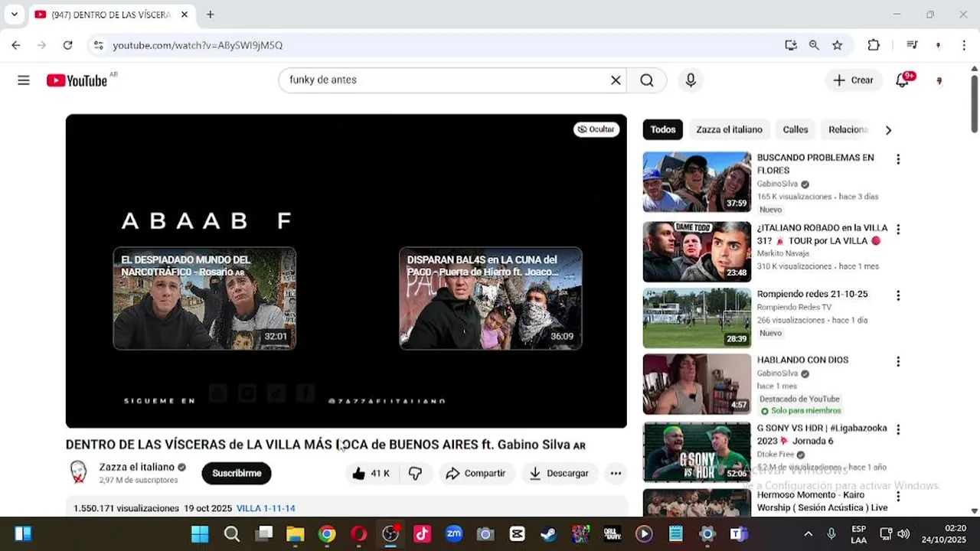This screenshot has height=551, width=980.
Task: Select the Zazza el italiano chip
Action: click(x=729, y=129)
